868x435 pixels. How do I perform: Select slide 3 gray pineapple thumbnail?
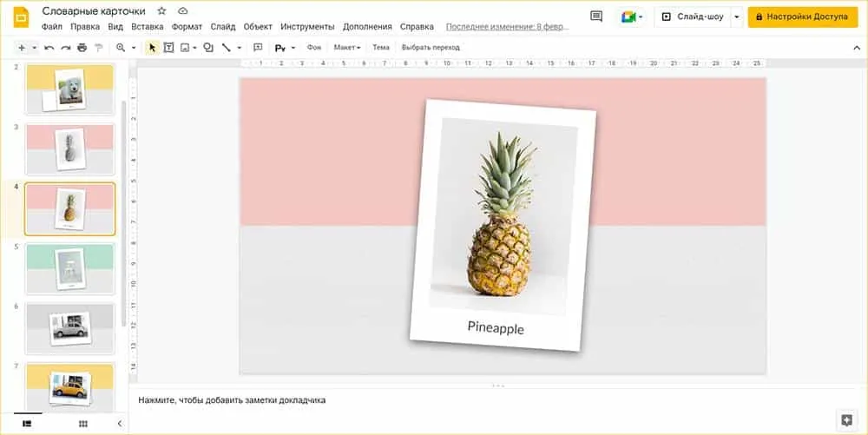click(x=69, y=148)
